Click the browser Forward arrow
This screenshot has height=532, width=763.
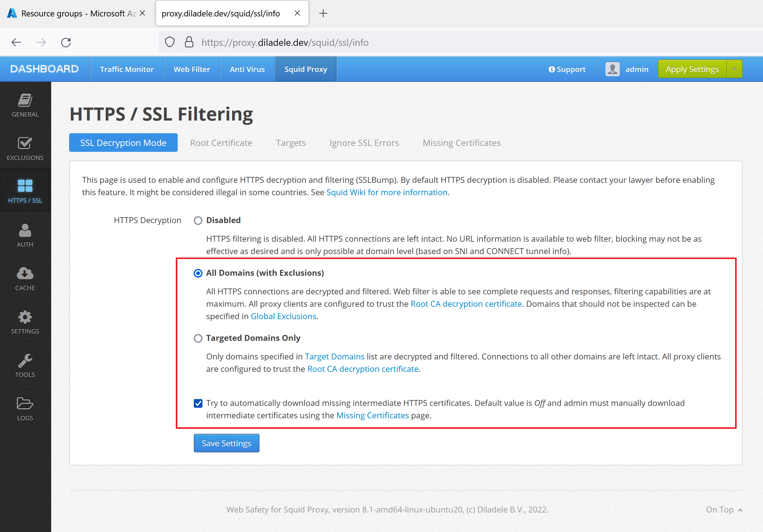41,42
